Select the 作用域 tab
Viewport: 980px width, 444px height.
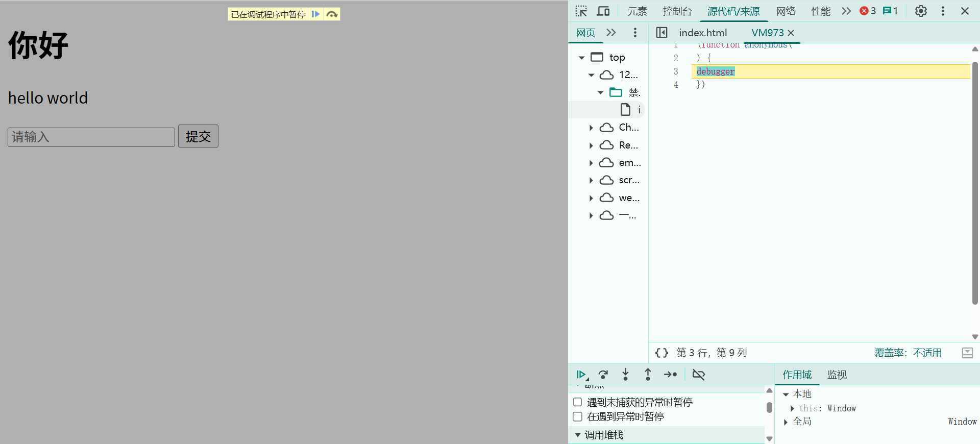click(x=797, y=375)
